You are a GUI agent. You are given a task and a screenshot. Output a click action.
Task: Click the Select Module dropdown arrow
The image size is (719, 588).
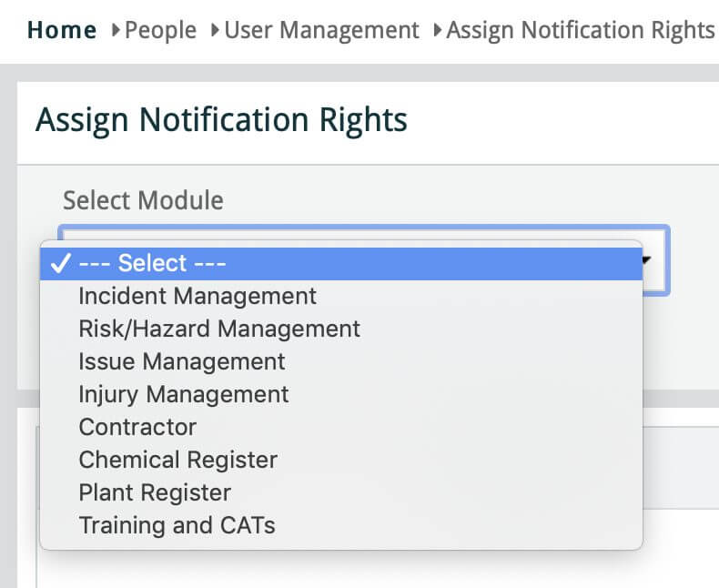click(649, 260)
